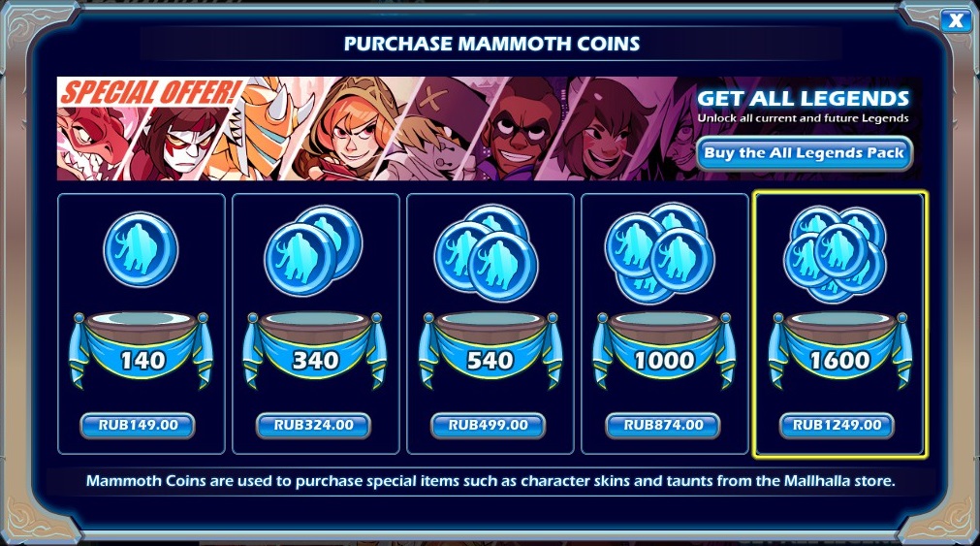980x546 pixels.
Task: Click the Special Offer banner text
Action: (x=150, y=92)
